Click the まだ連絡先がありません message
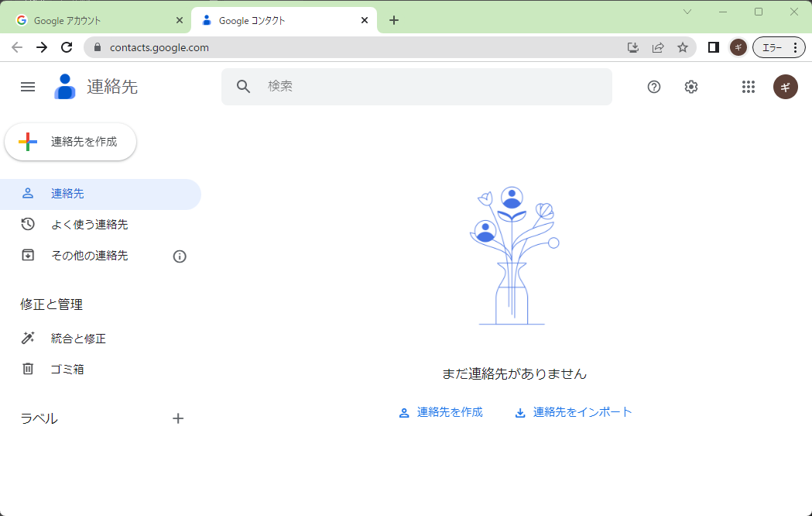Image resolution: width=812 pixels, height=516 pixels. [x=514, y=374]
